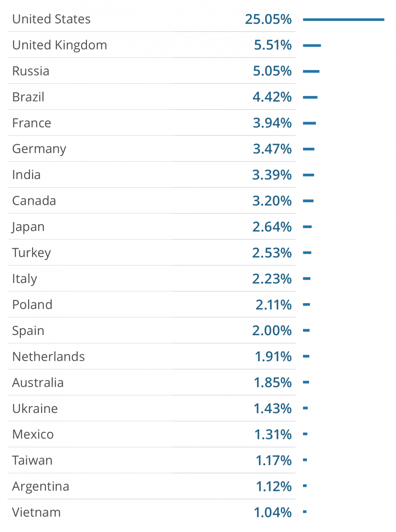Select the Ukraine country name
The width and height of the screenshot is (396, 532).
pos(35,409)
